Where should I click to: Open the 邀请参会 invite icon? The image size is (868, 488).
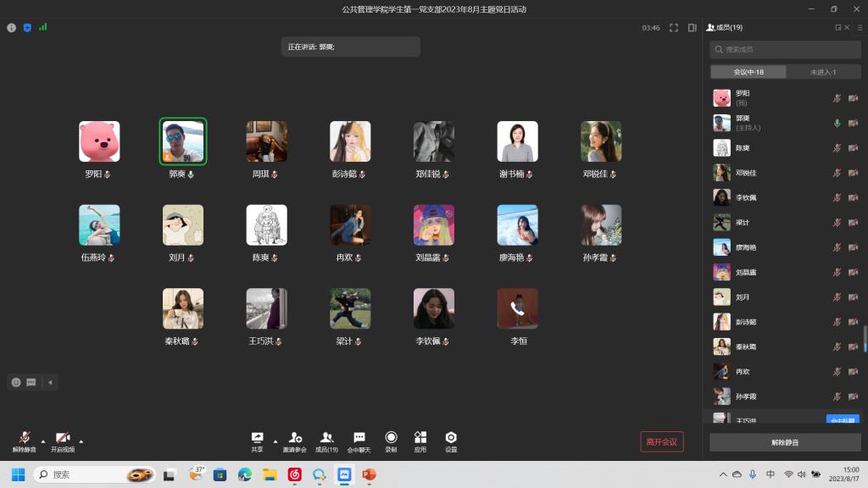(x=294, y=437)
